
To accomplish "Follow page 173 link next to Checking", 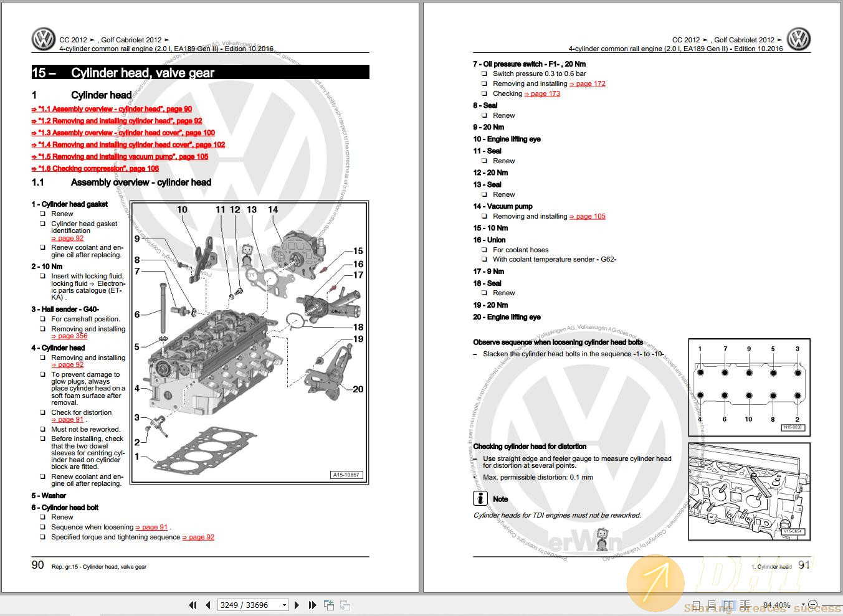I will (x=542, y=93).
